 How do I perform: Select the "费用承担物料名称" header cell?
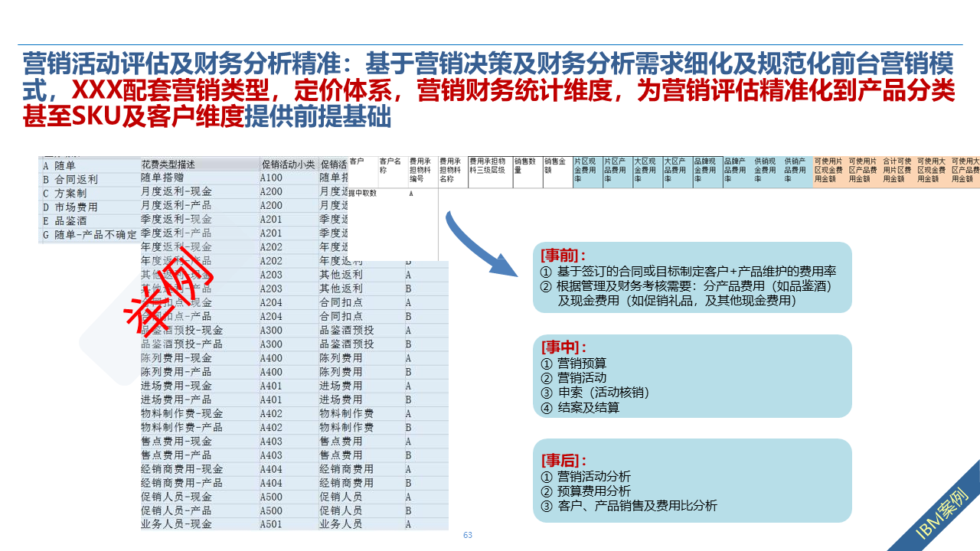pos(453,171)
